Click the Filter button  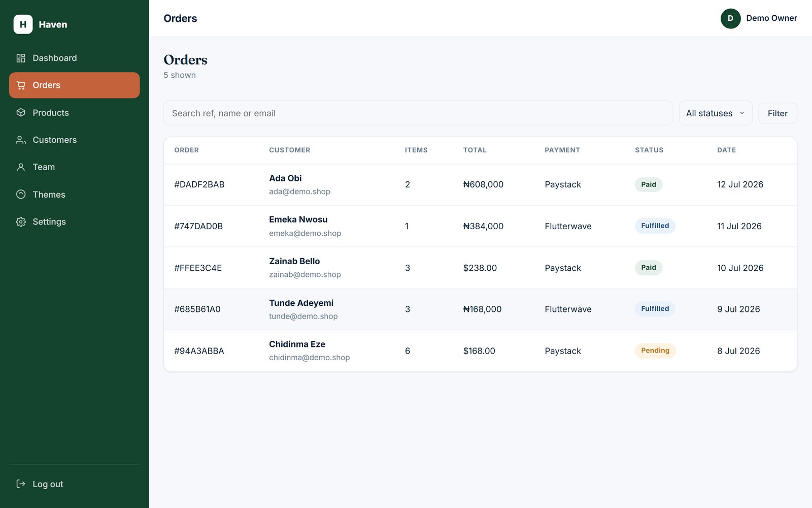[x=777, y=113]
